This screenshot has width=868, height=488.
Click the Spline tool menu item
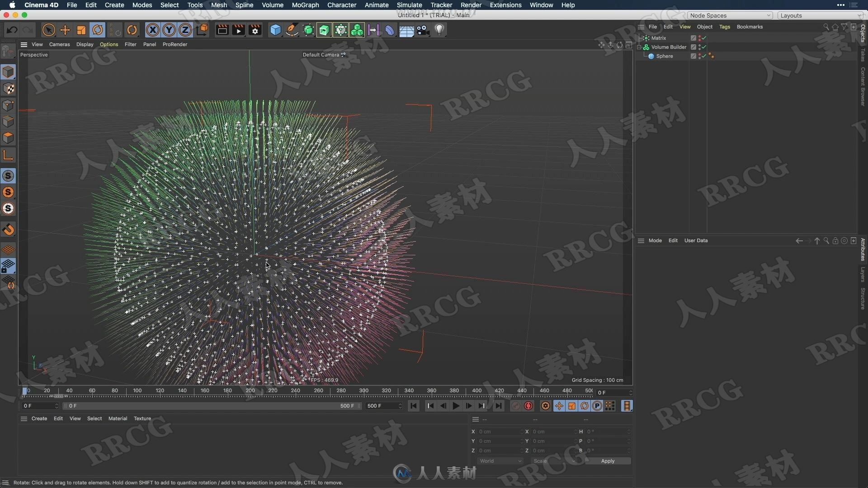coord(245,5)
